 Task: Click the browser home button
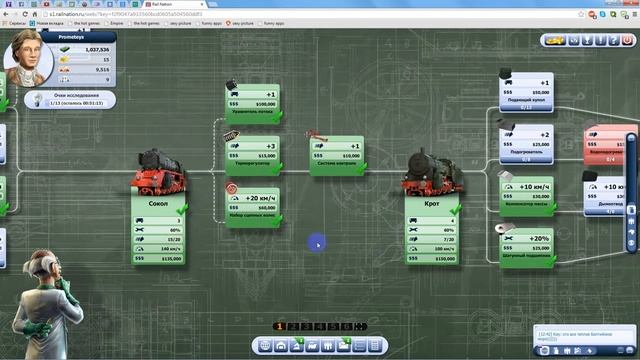[35, 14]
